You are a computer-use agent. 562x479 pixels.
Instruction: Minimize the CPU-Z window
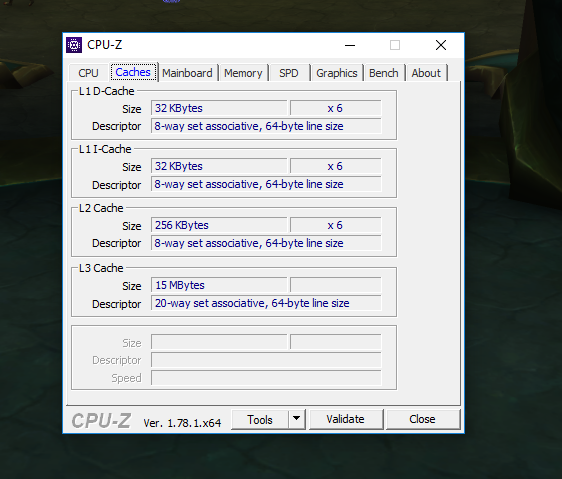coord(350,45)
